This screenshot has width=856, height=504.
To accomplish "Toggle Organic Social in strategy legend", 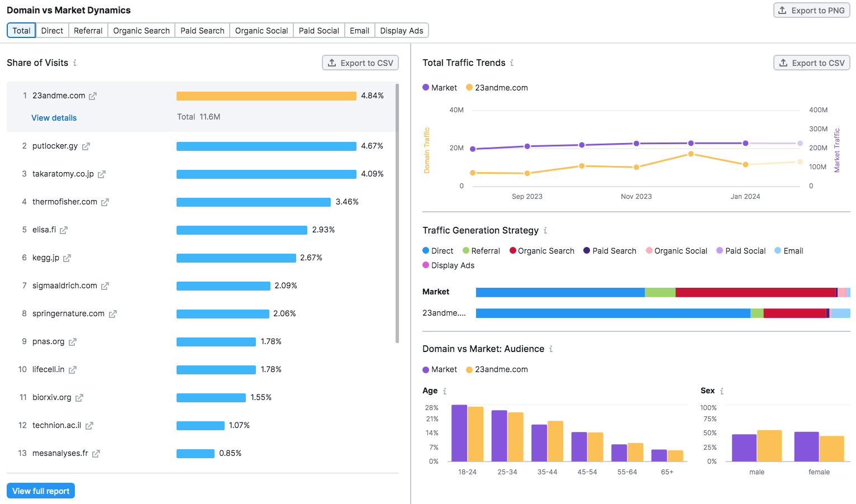I will coord(677,251).
